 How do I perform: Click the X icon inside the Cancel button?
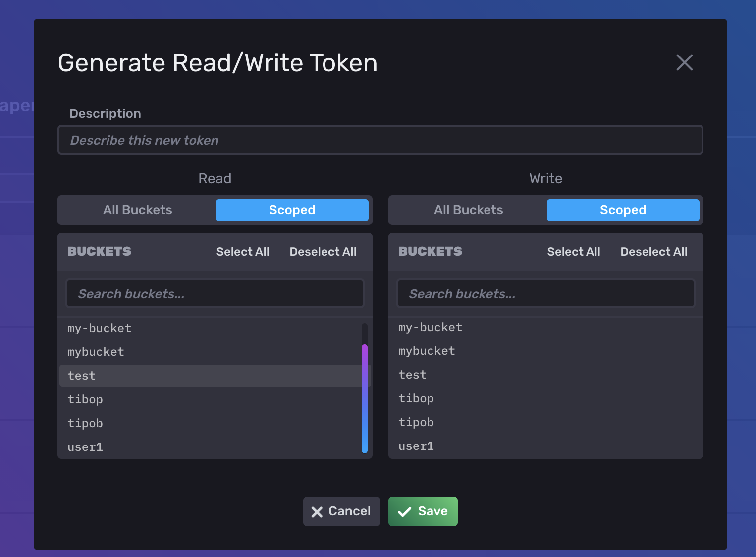[x=317, y=511]
